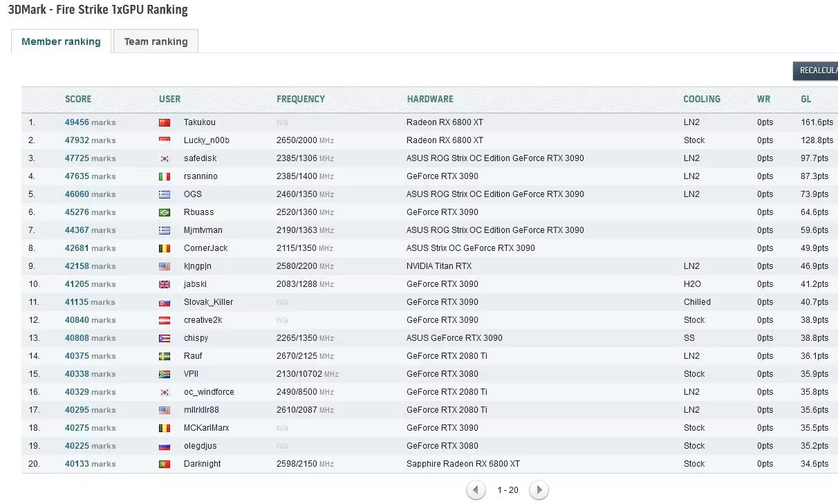The height and width of the screenshot is (504, 838).
Task: Open the 49456 marks score link
Action: pos(90,122)
